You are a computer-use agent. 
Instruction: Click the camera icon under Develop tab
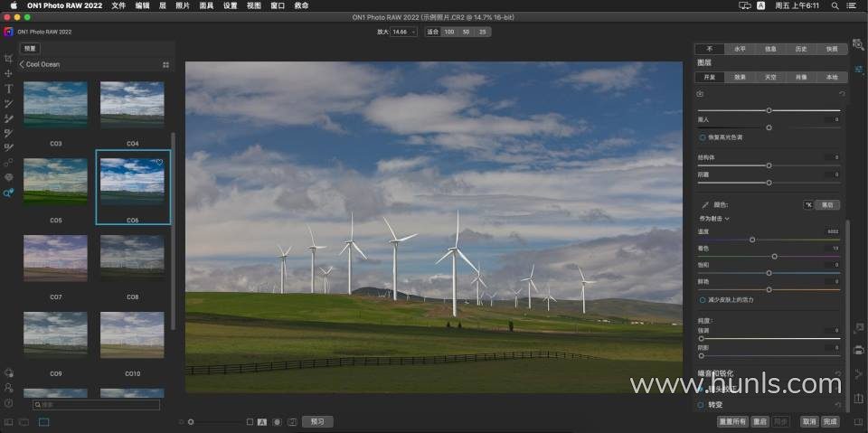click(x=701, y=93)
